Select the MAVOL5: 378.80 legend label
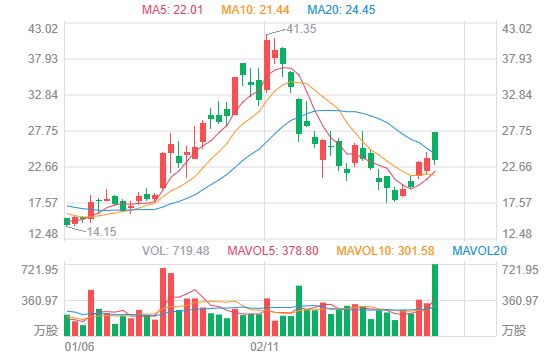The image size is (560, 360). pos(273,250)
